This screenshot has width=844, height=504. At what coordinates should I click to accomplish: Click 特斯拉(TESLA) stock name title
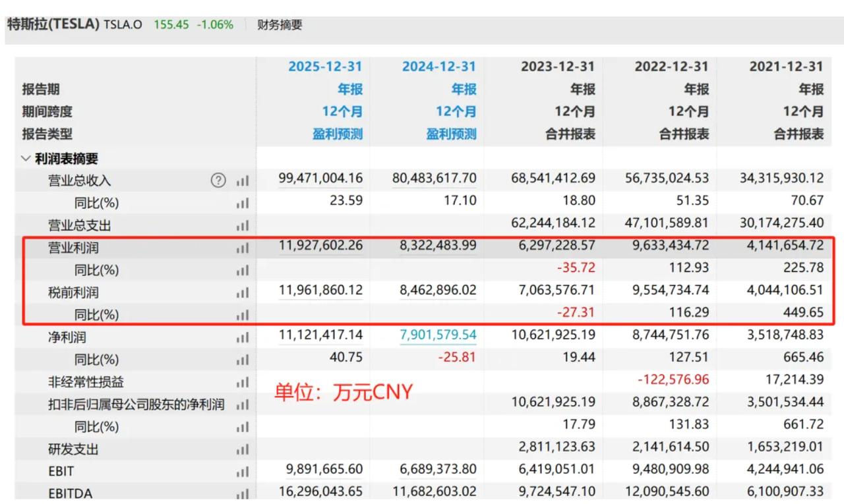click(x=53, y=24)
